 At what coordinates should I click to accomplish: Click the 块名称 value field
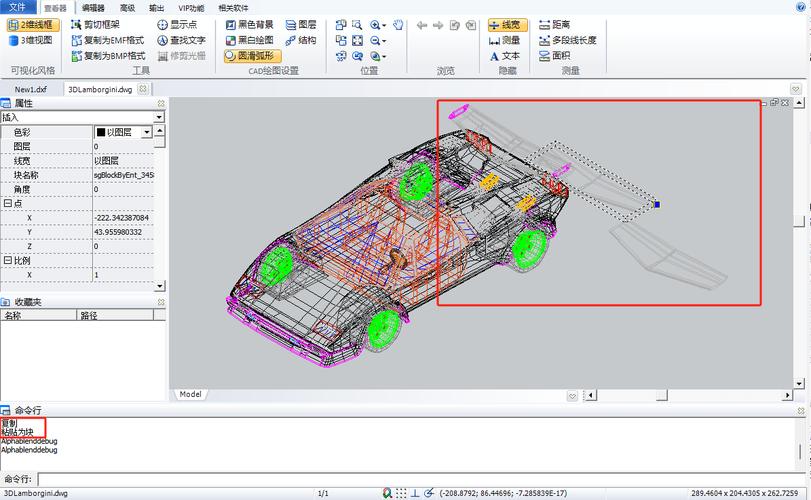(x=123, y=175)
